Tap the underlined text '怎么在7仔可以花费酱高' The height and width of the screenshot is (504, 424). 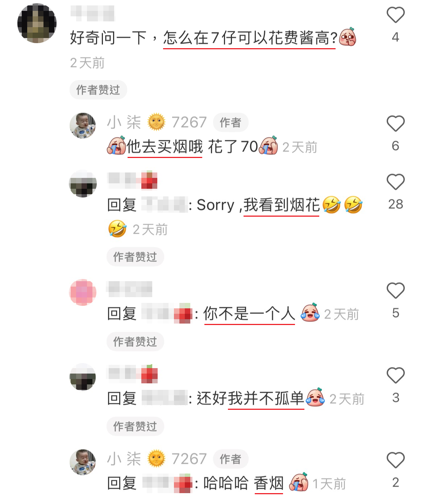250,38
